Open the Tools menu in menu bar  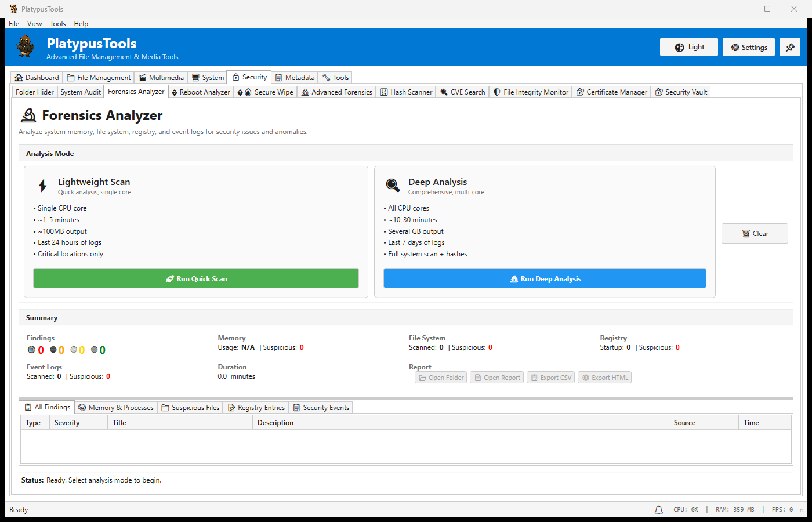tap(57, 24)
